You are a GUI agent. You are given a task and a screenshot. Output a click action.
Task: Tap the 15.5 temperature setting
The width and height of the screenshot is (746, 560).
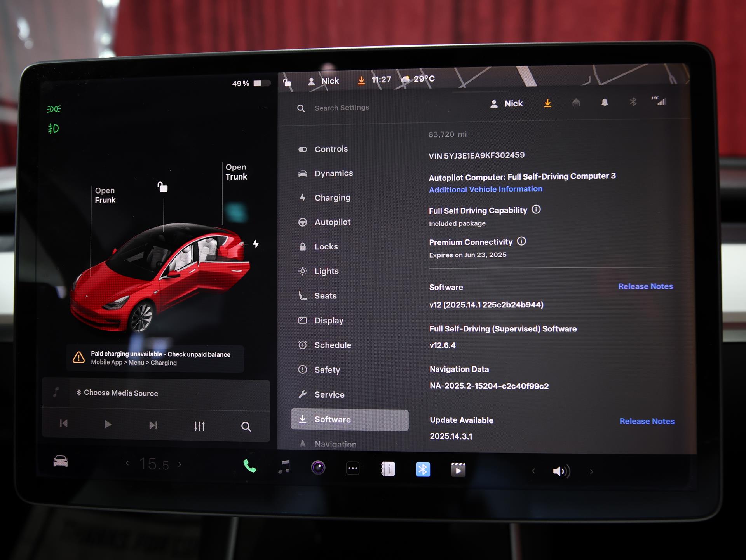point(154,464)
